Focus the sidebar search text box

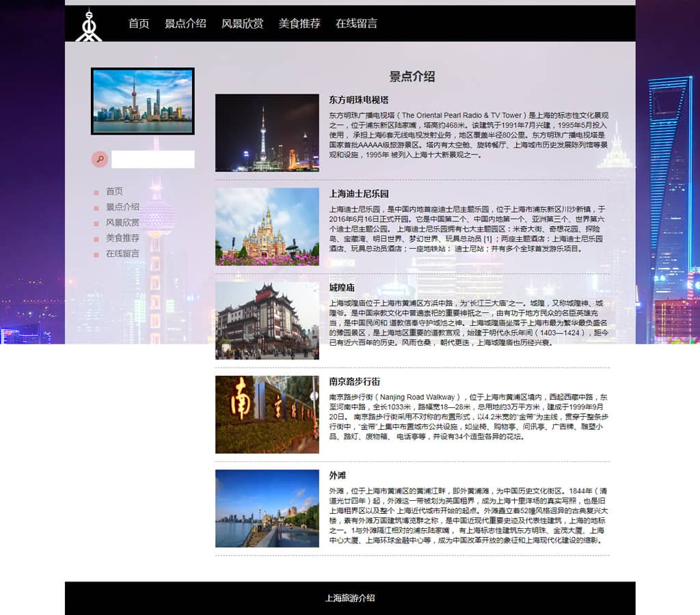click(152, 159)
